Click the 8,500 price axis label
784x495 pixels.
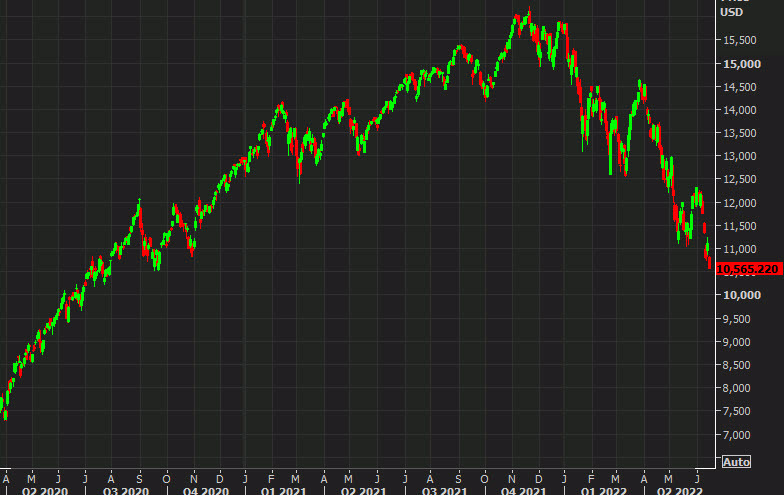[x=737, y=365]
